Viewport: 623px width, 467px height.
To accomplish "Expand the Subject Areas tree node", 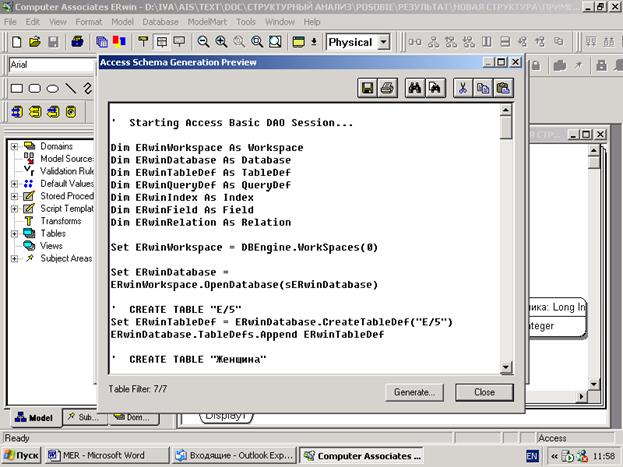I will (x=14, y=258).
